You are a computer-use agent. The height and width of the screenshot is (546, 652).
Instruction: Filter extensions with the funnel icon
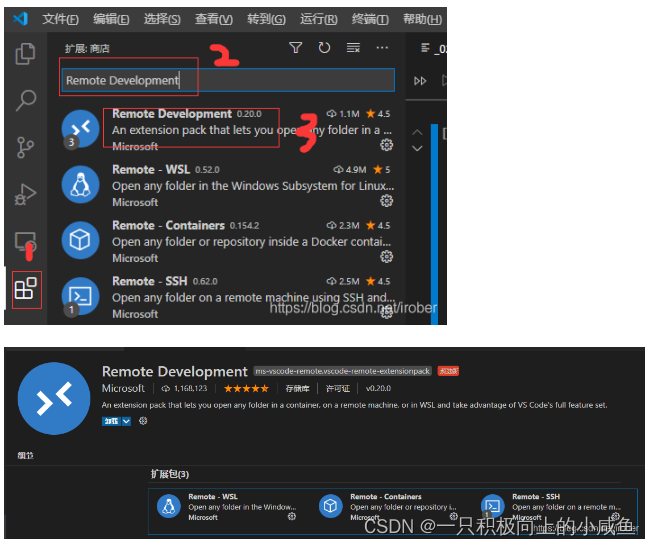tap(295, 48)
